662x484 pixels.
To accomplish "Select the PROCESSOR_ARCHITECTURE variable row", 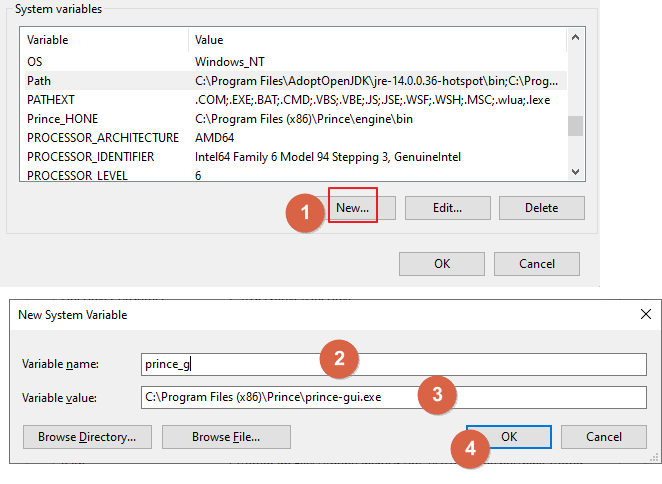I will (x=290, y=138).
